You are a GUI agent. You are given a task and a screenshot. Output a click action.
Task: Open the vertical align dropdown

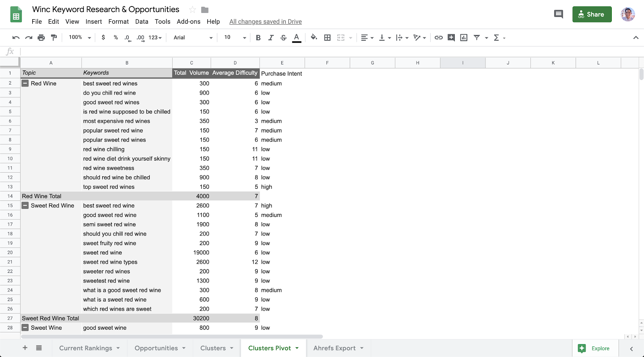click(x=385, y=37)
